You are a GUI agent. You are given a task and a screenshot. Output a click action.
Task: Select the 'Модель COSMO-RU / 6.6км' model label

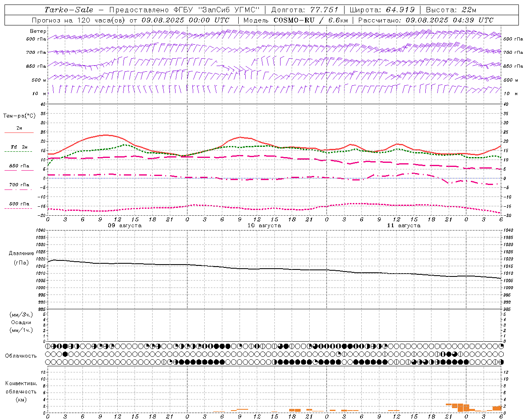pyautogui.click(x=296, y=20)
